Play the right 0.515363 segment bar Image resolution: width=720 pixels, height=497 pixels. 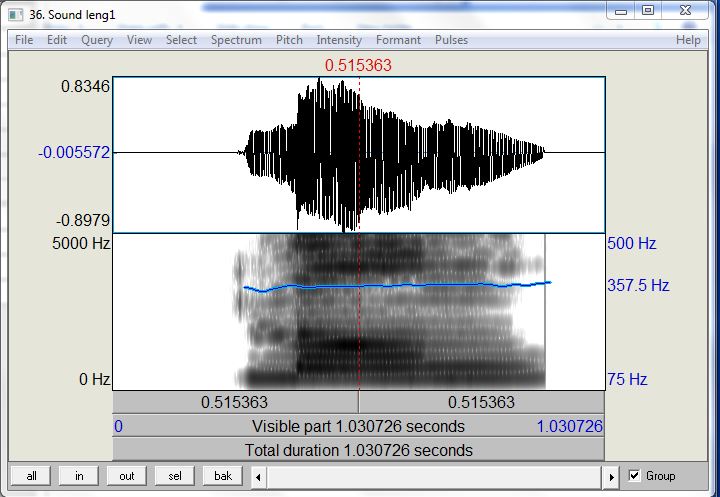[482, 402]
